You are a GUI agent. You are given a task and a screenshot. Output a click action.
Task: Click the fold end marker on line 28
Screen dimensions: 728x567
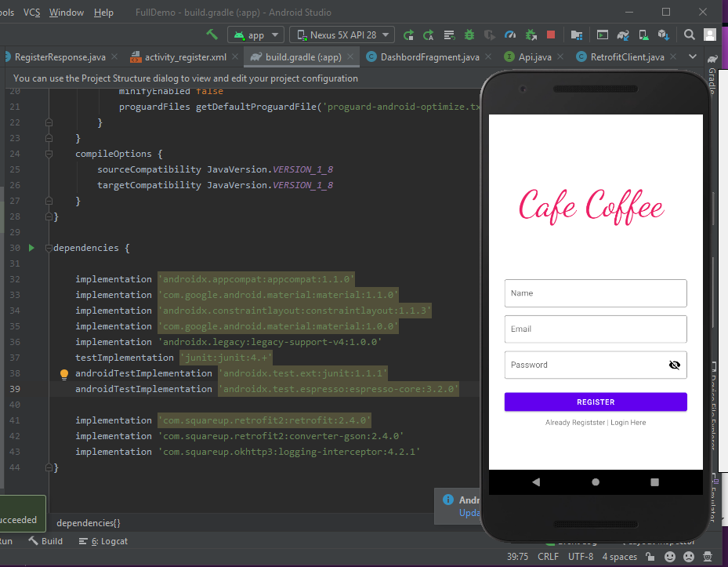pyautogui.click(x=49, y=216)
